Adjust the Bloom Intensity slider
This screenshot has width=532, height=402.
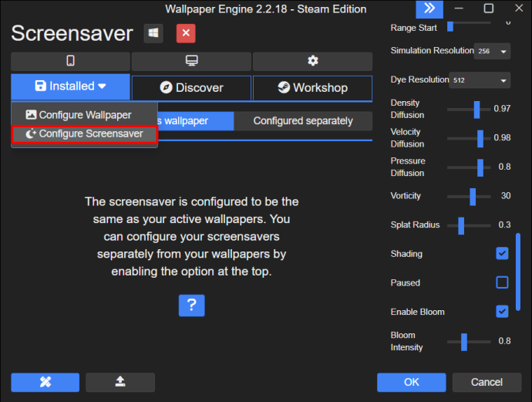coord(469,342)
